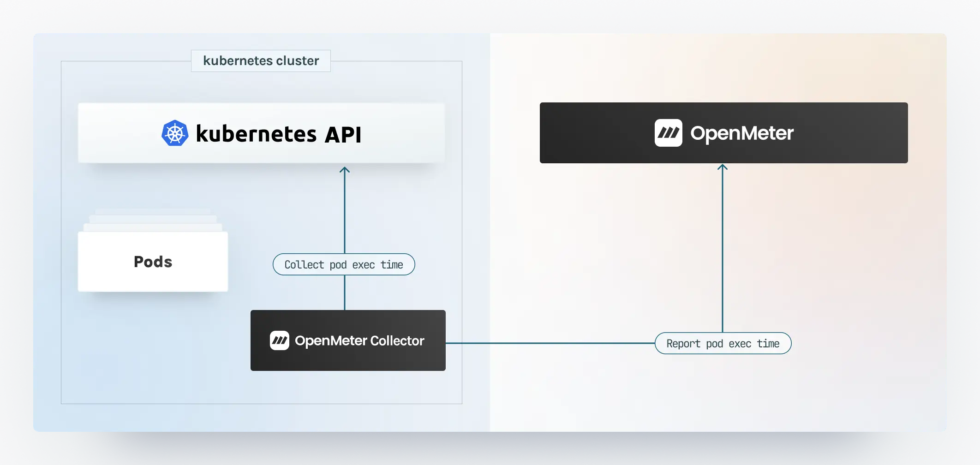This screenshot has height=465, width=980.
Task: Click the 'OpenMeter' title text
Action: tap(742, 133)
